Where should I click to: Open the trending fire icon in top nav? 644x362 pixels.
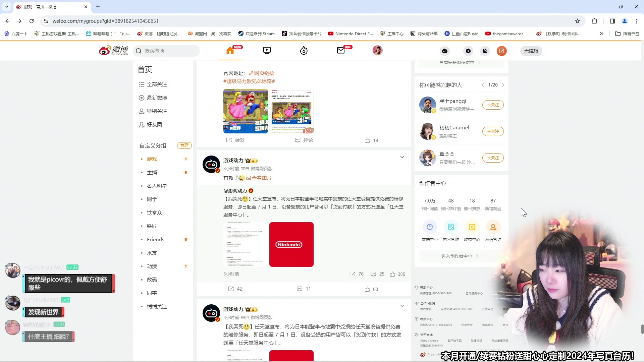point(304,51)
